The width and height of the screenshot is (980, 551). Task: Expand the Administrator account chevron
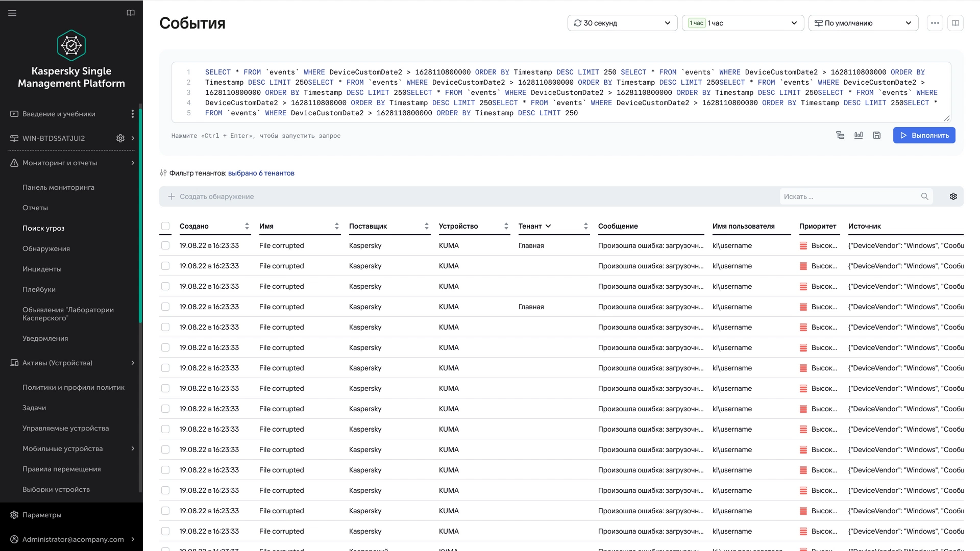(x=133, y=539)
